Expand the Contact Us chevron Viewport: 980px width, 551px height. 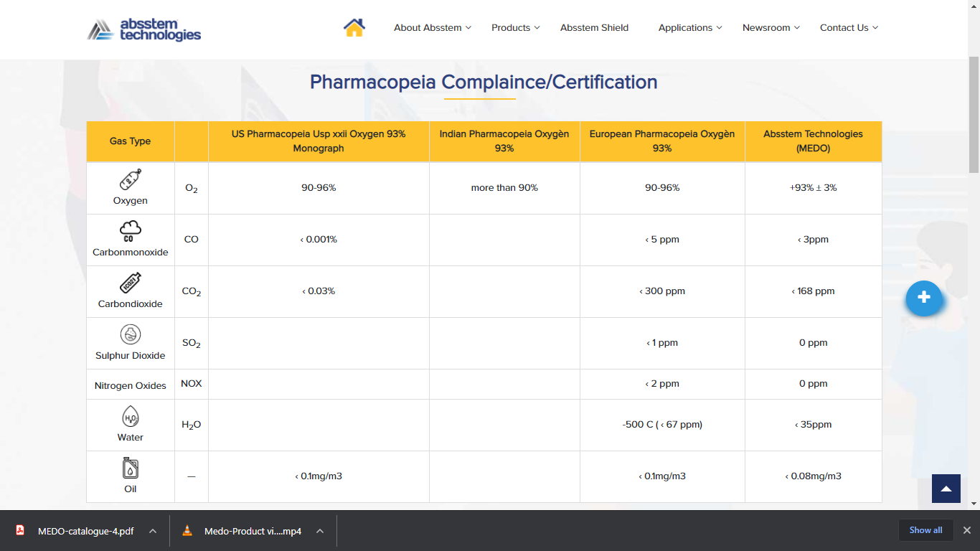875,27
